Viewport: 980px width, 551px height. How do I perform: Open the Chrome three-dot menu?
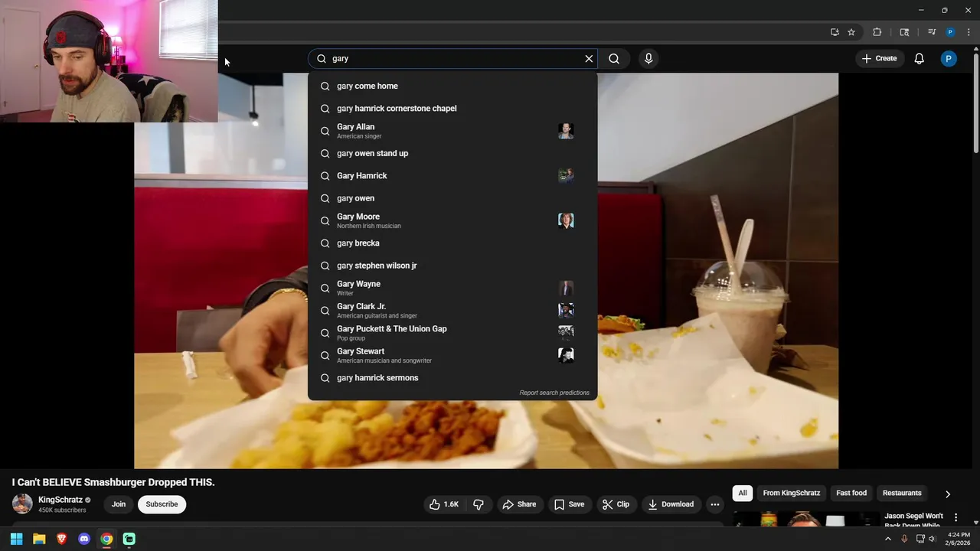point(969,32)
